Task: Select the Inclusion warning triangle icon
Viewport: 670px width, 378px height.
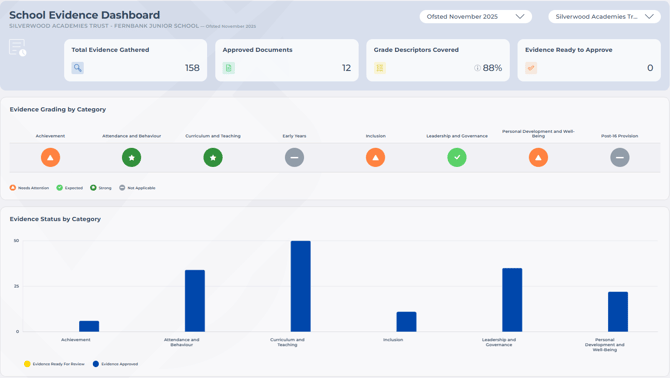Action: [x=376, y=158]
